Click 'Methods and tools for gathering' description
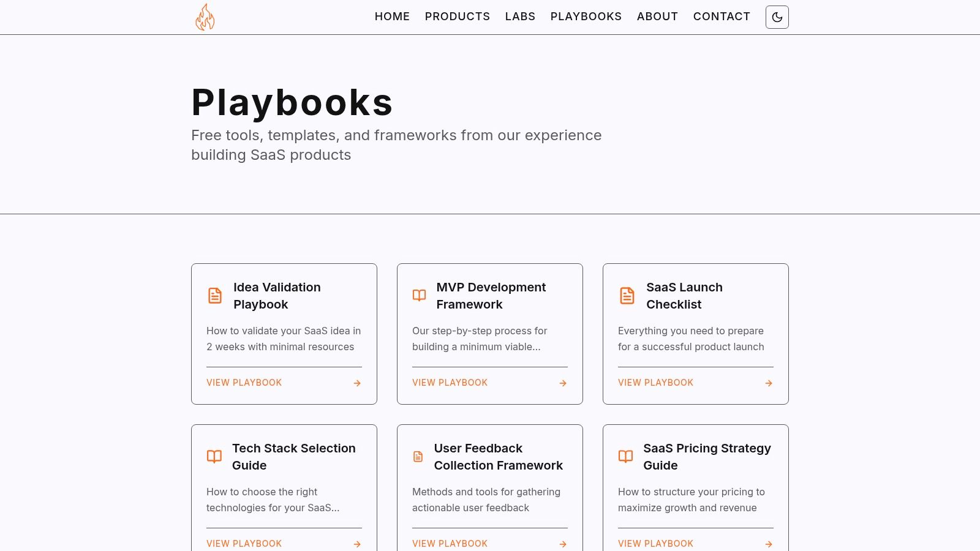The image size is (980, 551). (486, 500)
